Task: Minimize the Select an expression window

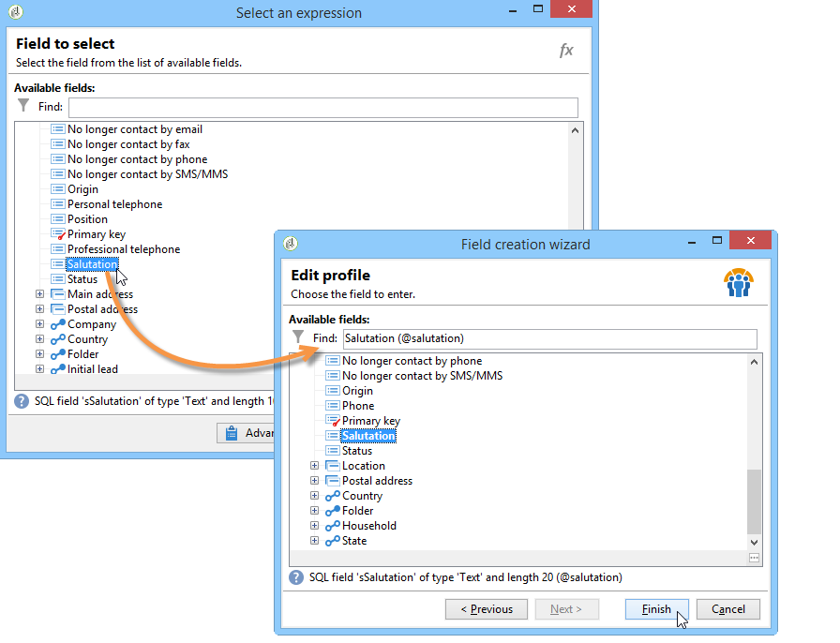Action: pos(513,9)
